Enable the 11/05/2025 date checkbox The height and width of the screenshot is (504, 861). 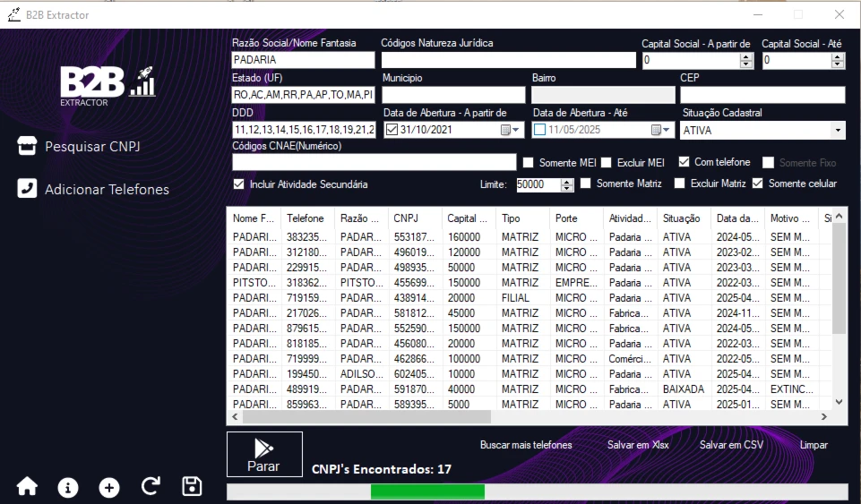pos(540,130)
